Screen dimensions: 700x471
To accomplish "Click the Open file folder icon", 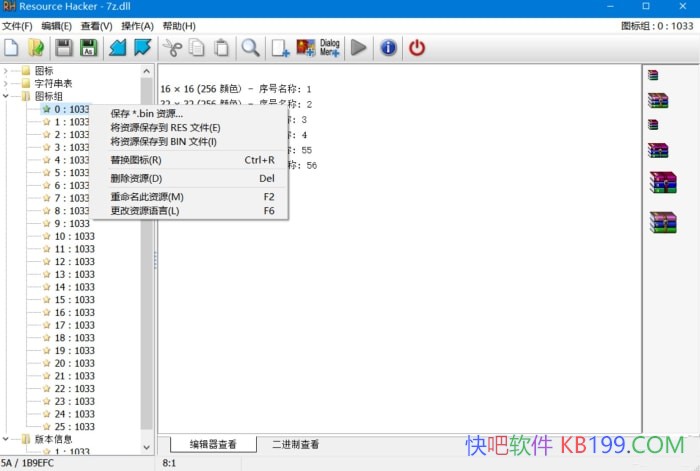I will pyautogui.click(x=36, y=47).
